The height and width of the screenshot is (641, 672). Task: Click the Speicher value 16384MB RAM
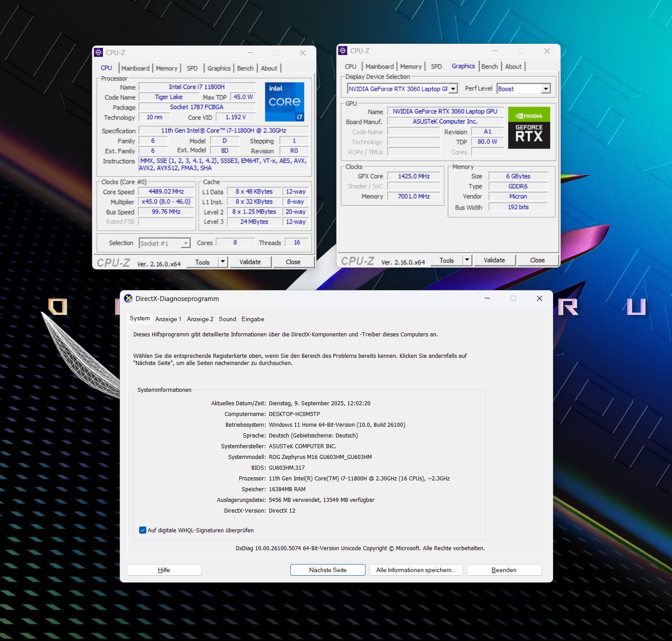(x=287, y=489)
